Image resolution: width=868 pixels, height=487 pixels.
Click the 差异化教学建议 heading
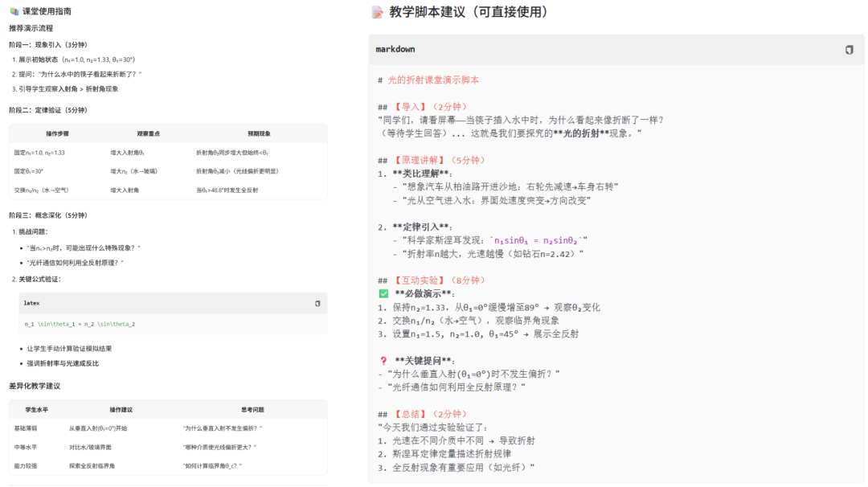35,386
